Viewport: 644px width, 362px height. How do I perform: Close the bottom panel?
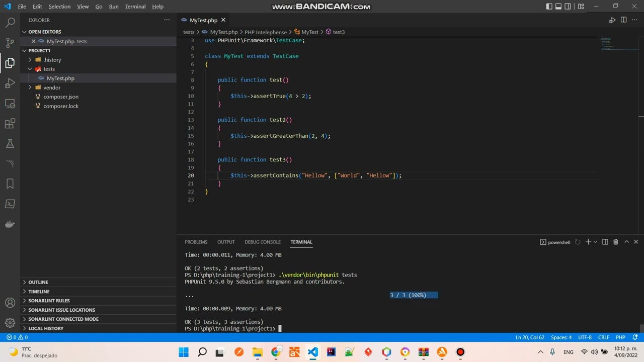pos(636,242)
